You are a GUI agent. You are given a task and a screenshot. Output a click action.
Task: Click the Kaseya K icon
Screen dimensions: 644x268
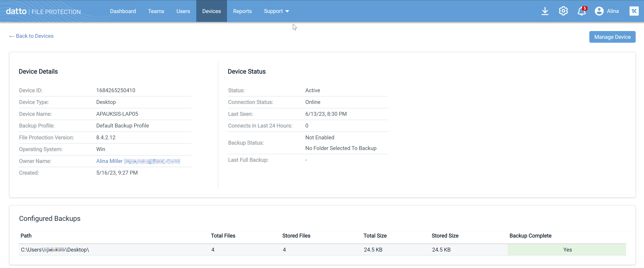[x=634, y=11]
